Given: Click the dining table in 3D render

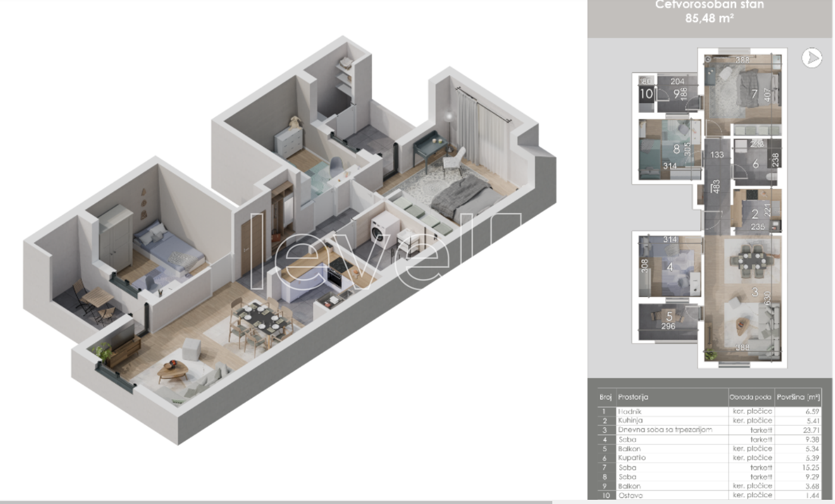Looking at the screenshot, I should tap(261, 321).
